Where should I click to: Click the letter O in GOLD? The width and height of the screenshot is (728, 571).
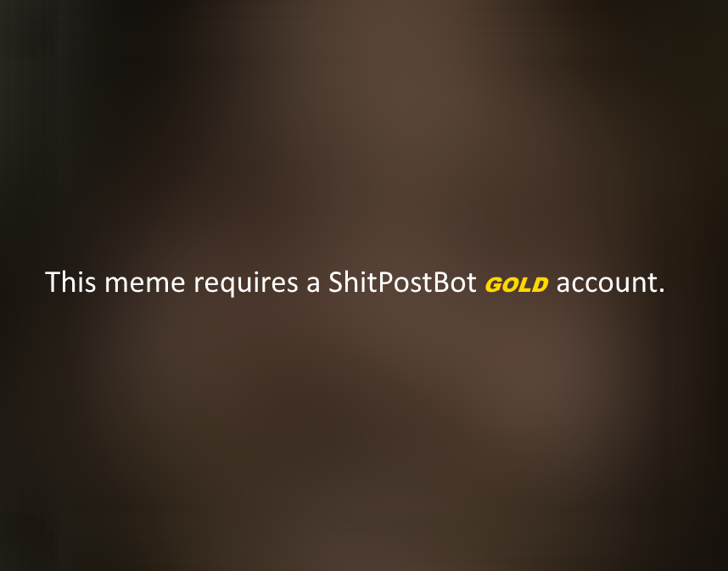click(x=511, y=285)
